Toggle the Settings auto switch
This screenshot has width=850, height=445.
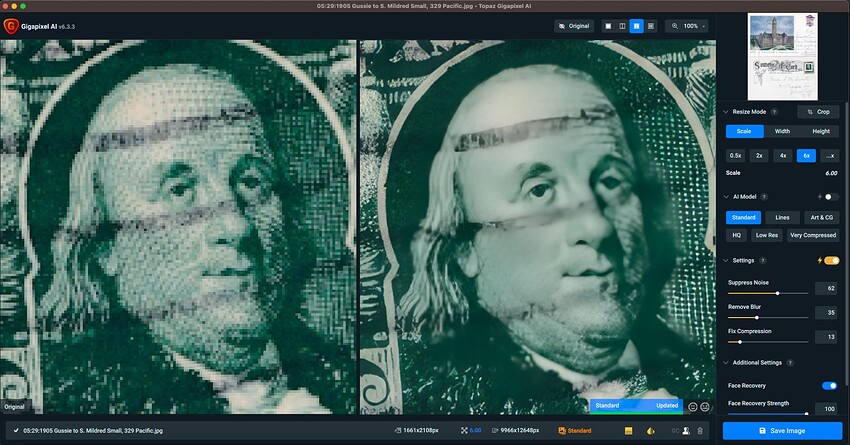832,261
